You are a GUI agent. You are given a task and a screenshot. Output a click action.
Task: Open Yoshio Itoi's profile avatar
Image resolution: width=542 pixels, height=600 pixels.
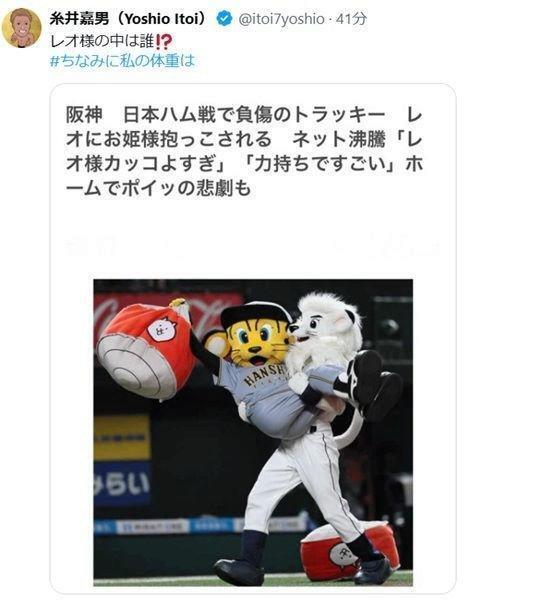pos(21,28)
